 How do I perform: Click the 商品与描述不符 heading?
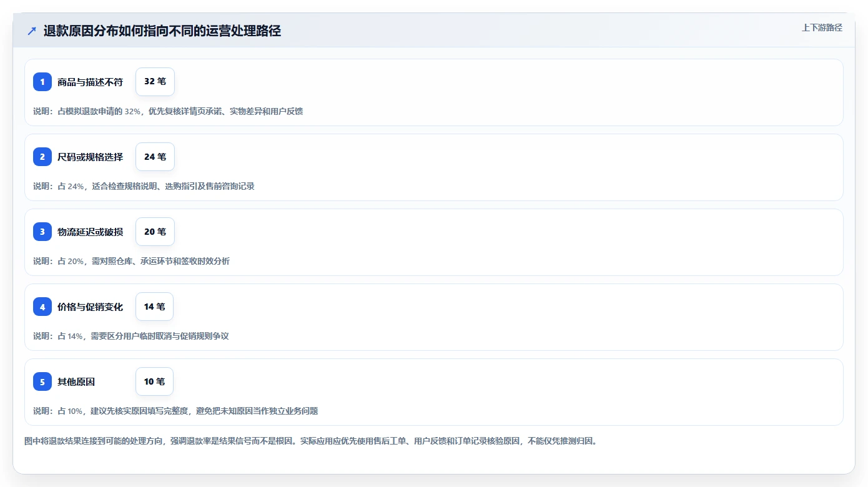(90, 82)
